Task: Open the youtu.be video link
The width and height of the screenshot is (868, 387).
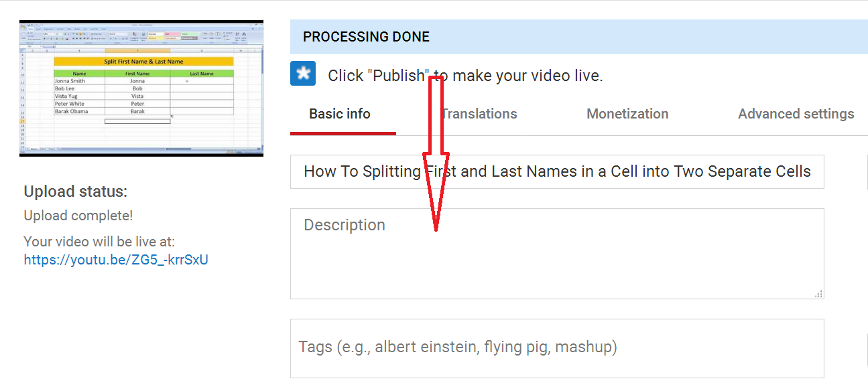Action: click(116, 260)
